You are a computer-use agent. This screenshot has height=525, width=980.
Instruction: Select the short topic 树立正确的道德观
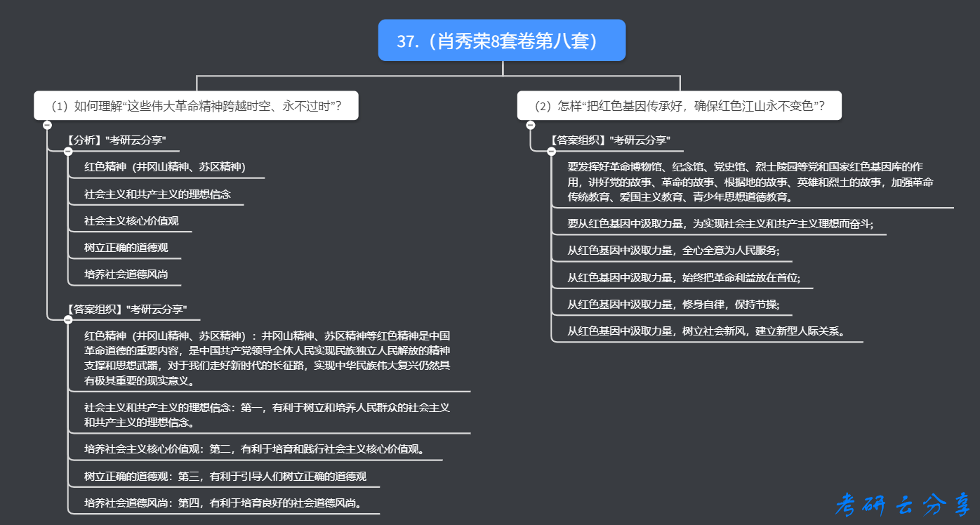click(x=126, y=248)
